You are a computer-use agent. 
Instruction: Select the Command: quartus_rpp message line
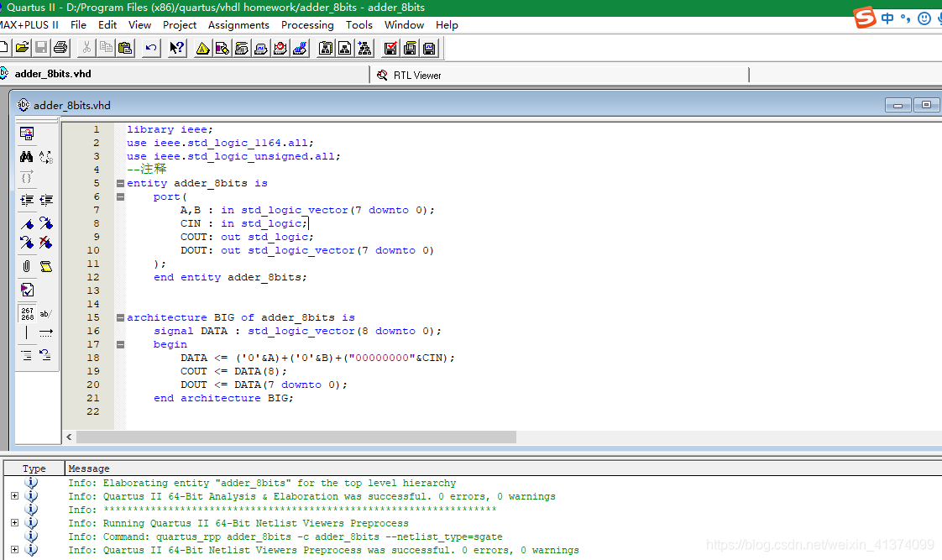[285, 536]
